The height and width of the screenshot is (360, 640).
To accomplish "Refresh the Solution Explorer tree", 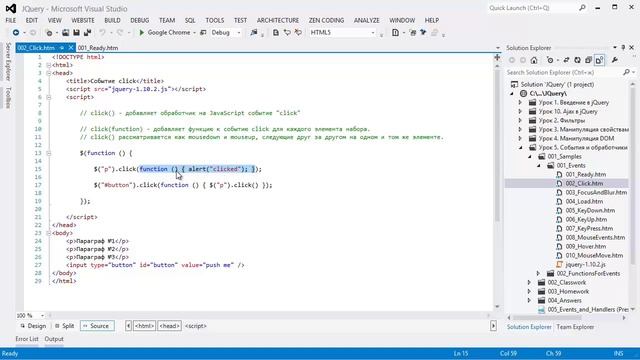I will [577, 60].
